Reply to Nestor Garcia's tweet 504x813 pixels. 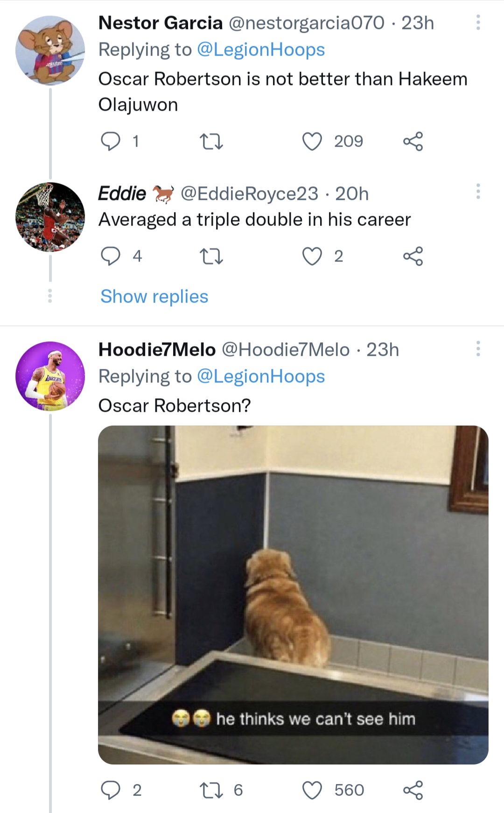click(x=111, y=141)
